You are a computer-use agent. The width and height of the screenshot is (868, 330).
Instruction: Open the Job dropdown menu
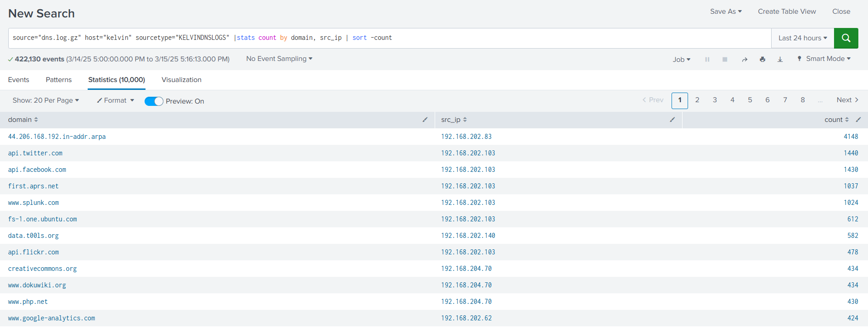pyautogui.click(x=681, y=60)
